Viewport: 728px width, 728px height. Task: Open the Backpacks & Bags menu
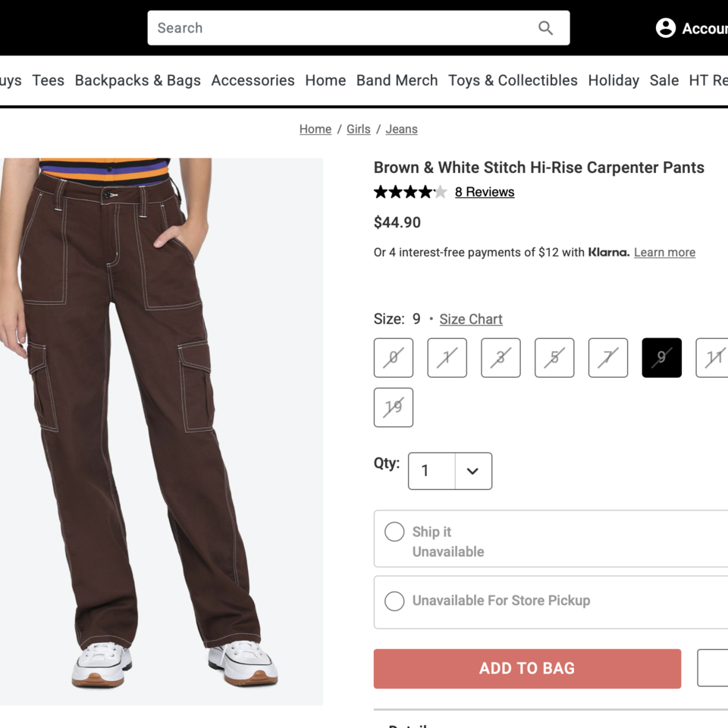click(x=137, y=80)
